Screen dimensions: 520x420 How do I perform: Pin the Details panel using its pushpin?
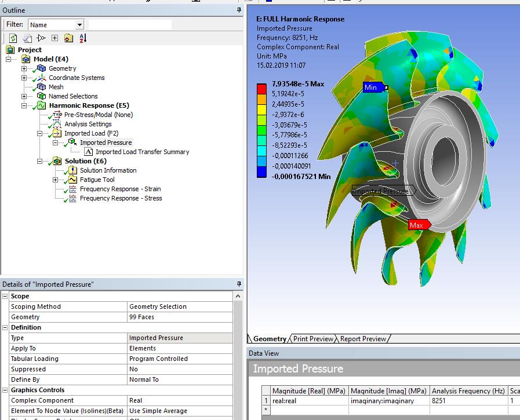coord(239,284)
